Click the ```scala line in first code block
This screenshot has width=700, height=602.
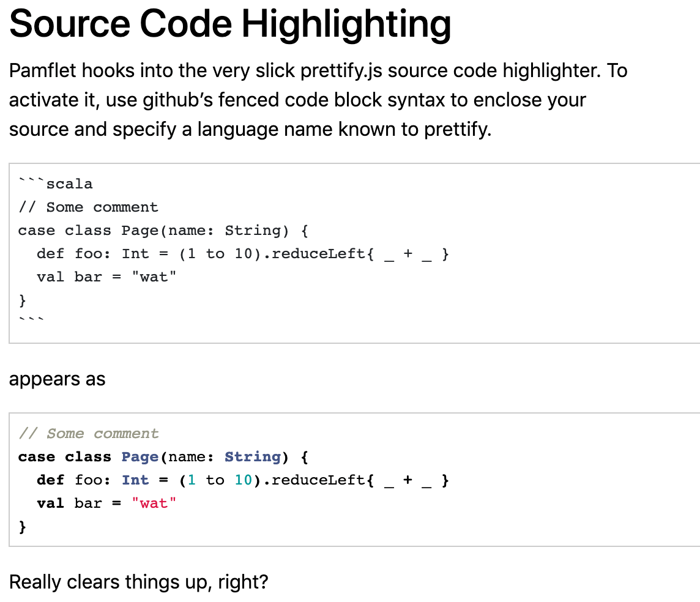[55, 184]
